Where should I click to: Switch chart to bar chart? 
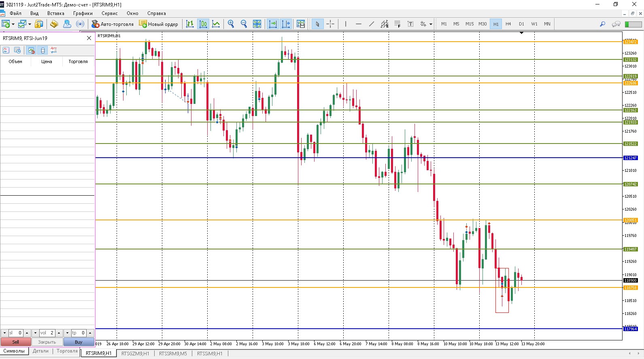coord(190,24)
